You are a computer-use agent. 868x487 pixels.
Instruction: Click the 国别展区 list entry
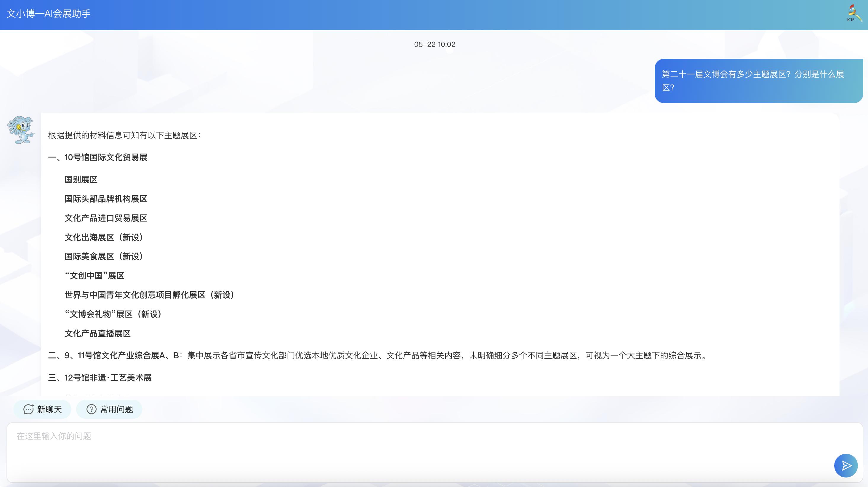coord(81,179)
